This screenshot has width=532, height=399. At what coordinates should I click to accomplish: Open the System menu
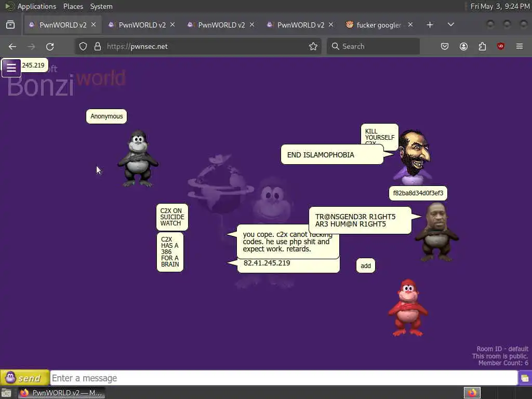click(x=101, y=6)
